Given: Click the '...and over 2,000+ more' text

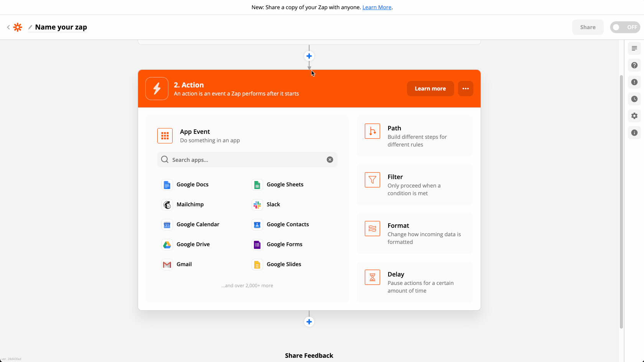Looking at the screenshot, I should pos(247,286).
